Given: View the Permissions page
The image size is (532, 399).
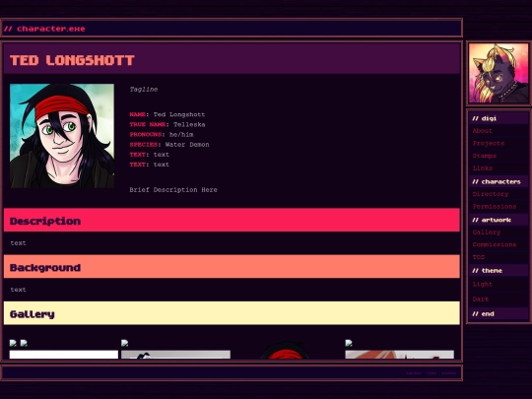Looking at the screenshot, I should click(x=495, y=206).
